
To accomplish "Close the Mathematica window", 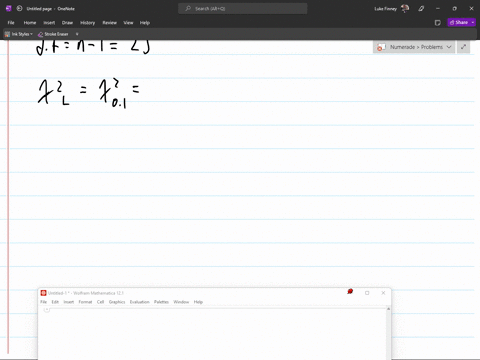I will (x=383, y=293).
